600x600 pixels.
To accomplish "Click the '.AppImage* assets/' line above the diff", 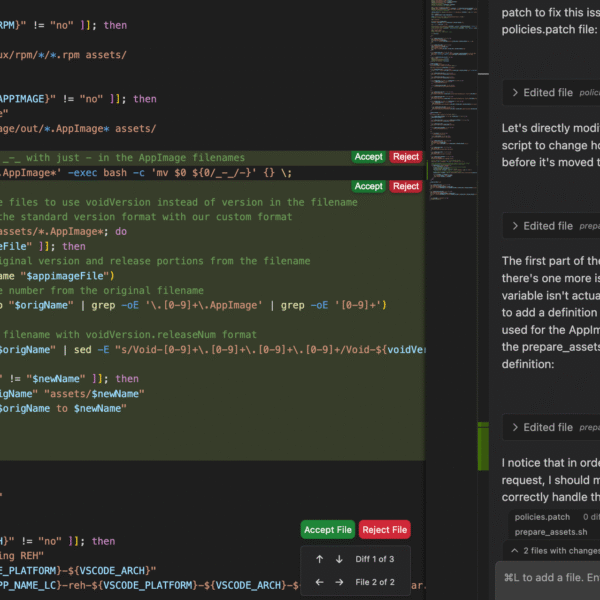I will (78, 129).
